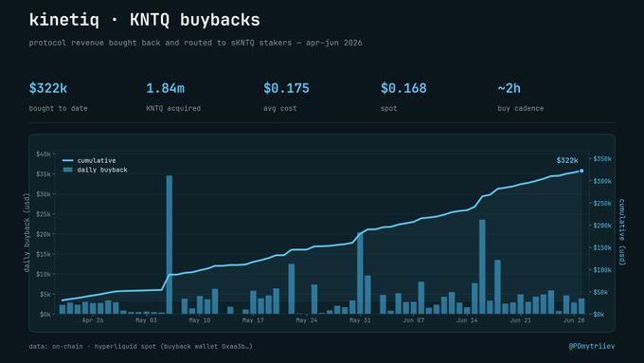644x363 pixels.
Task: Click the $0.168 spot value
Action: (403, 88)
